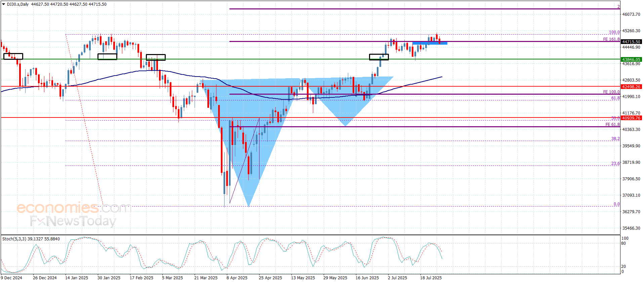The height and width of the screenshot is (282, 644).
Task: Click the 13 May 2025 date label
Action: [x=303, y=278]
